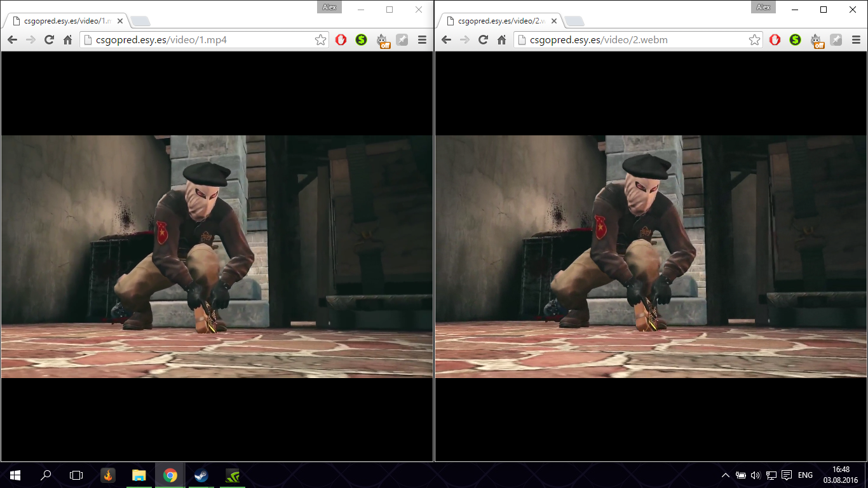Open home page in right 2.webm window

[x=501, y=40]
